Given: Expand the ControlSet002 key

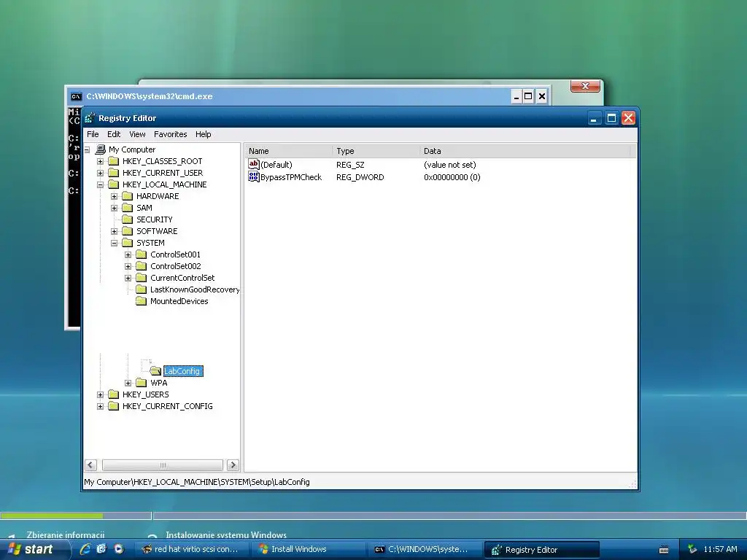Looking at the screenshot, I should (128, 266).
